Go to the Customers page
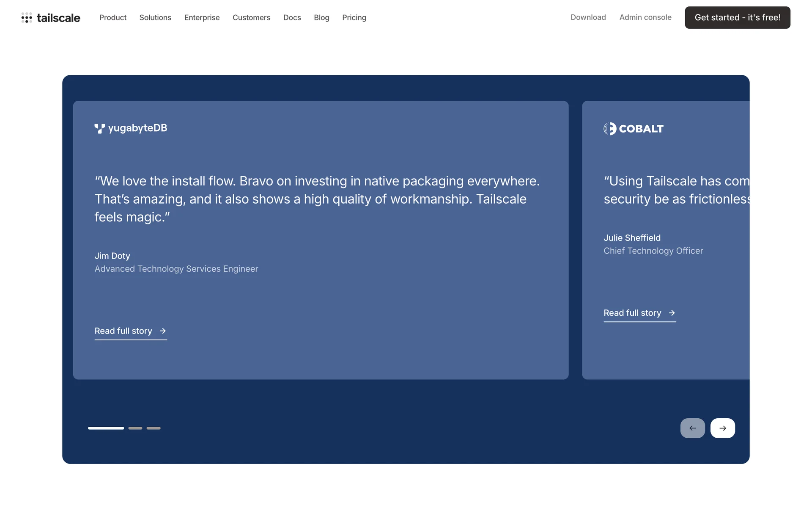This screenshot has width=812, height=508. click(251, 18)
